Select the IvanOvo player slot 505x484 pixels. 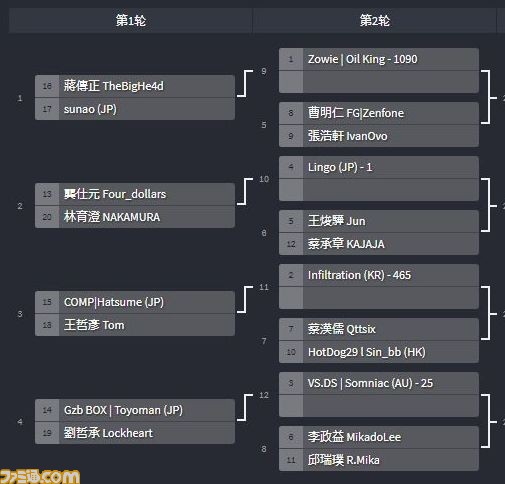[379, 136]
